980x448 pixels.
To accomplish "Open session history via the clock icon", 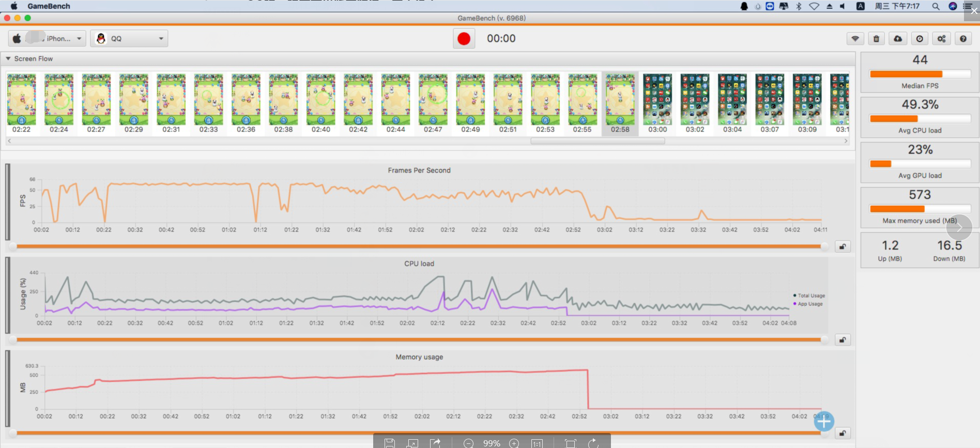I will 920,39.
